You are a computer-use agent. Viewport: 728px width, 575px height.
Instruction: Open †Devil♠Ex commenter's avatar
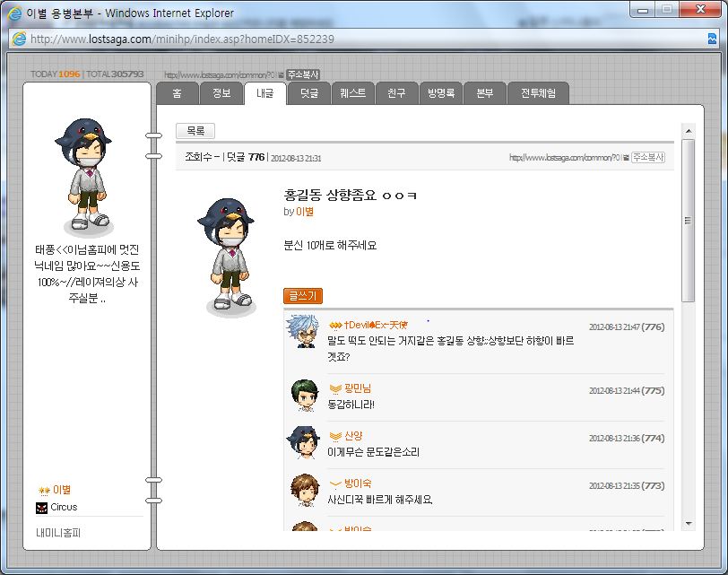303,331
